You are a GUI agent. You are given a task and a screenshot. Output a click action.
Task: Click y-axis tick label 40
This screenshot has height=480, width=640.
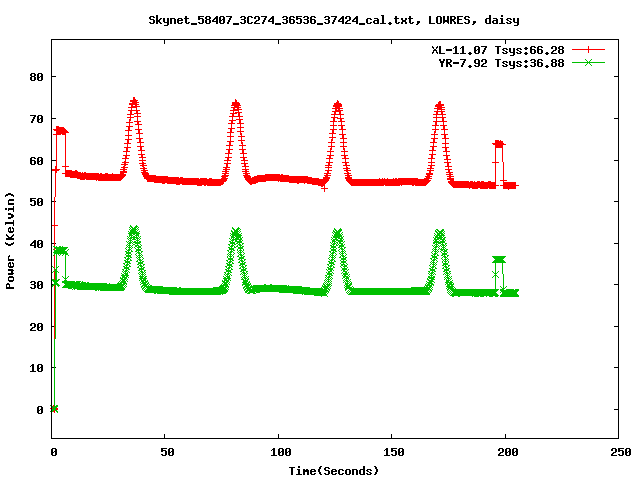point(37,244)
